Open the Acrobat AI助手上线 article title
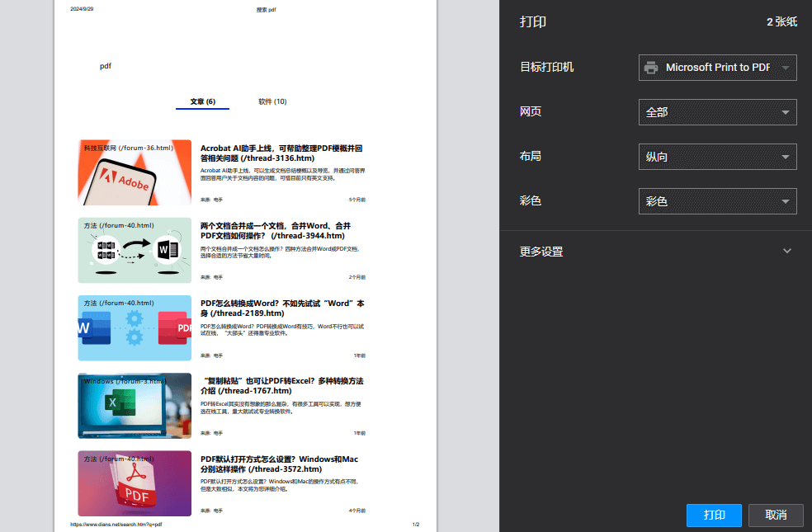Image resolution: width=812 pixels, height=532 pixels. coord(281,153)
